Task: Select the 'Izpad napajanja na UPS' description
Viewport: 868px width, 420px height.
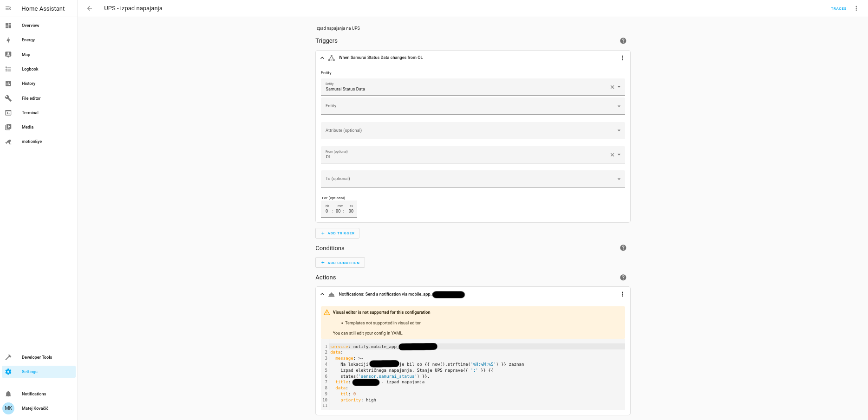Action: pyautogui.click(x=338, y=28)
